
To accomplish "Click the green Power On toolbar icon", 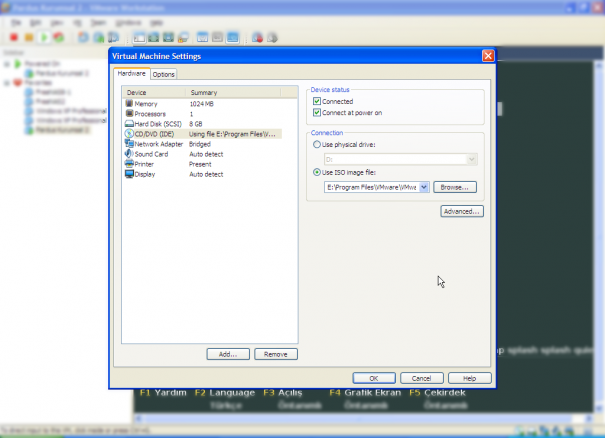I will click(44, 37).
